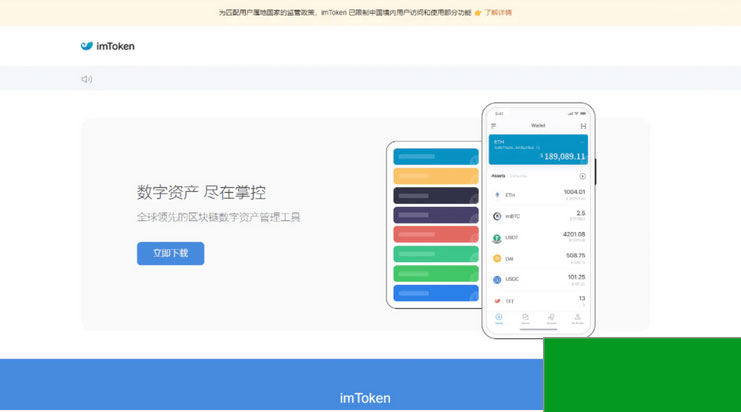The image size is (741, 412).
Task: Click the DAI balance value 508.75
Action: pyautogui.click(x=576, y=256)
